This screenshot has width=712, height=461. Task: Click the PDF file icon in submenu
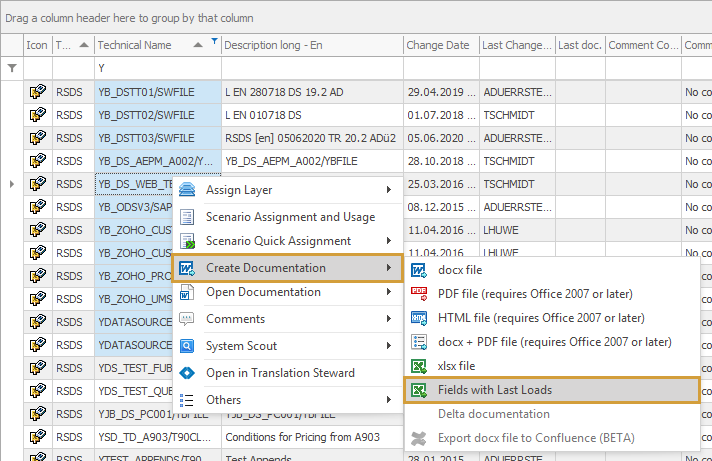[x=420, y=294]
